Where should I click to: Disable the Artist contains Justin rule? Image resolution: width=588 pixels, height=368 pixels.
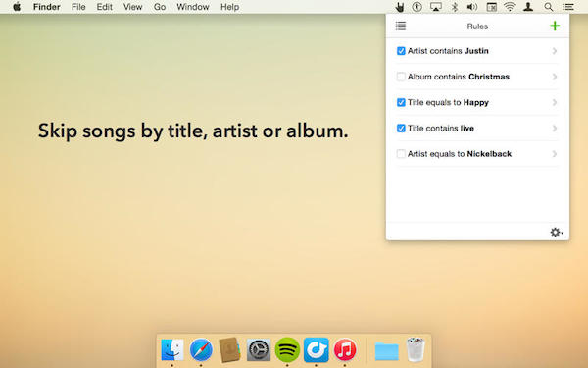click(401, 51)
